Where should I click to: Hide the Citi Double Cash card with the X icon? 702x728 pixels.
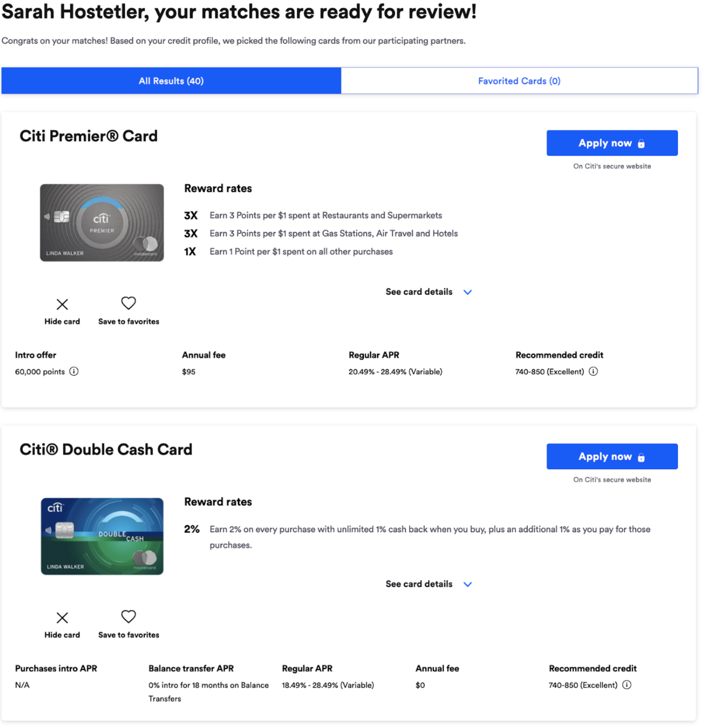(62, 618)
